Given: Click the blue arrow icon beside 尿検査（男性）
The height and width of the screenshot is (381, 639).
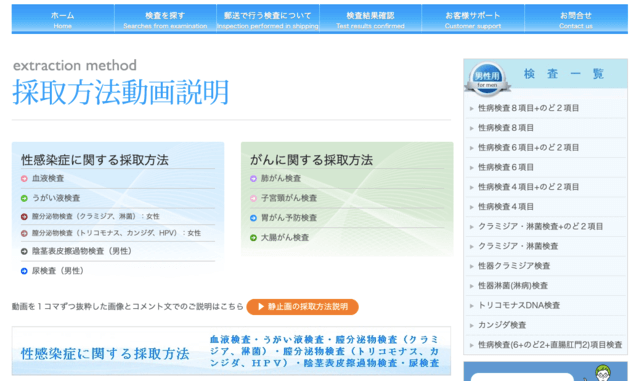Looking at the screenshot, I should point(24,271).
